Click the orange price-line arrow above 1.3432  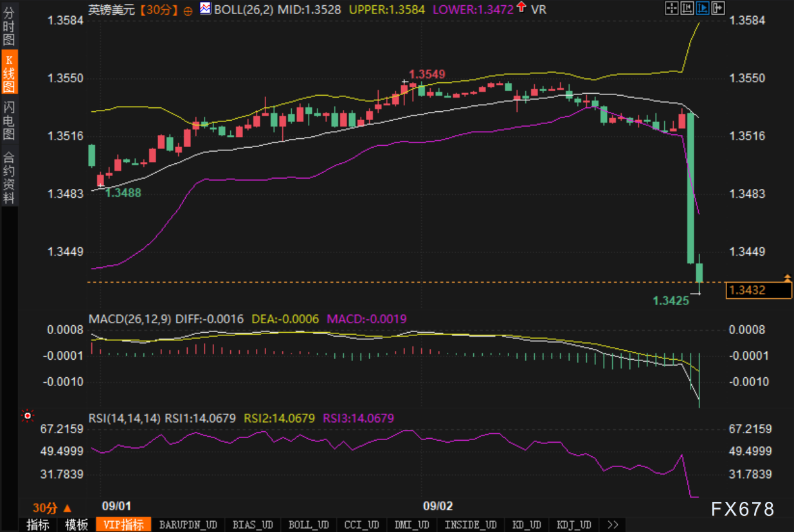click(787, 278)
